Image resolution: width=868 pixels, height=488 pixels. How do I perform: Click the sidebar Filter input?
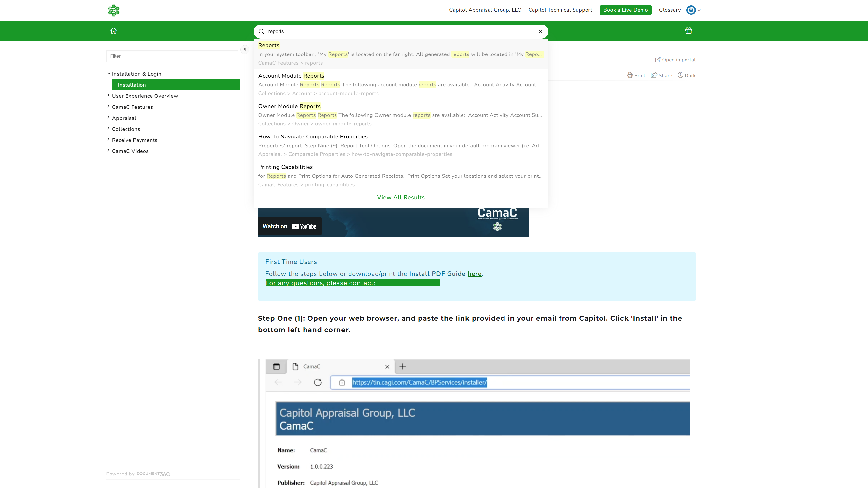tap(172, 56)
